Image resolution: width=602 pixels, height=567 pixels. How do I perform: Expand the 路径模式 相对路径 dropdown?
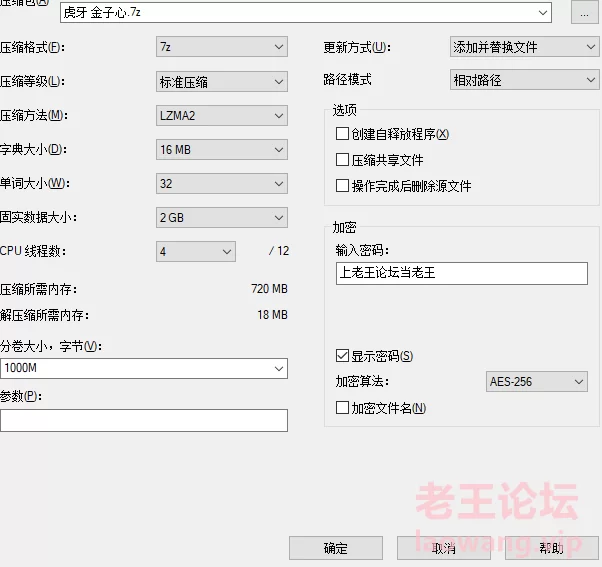click(524, 79)
